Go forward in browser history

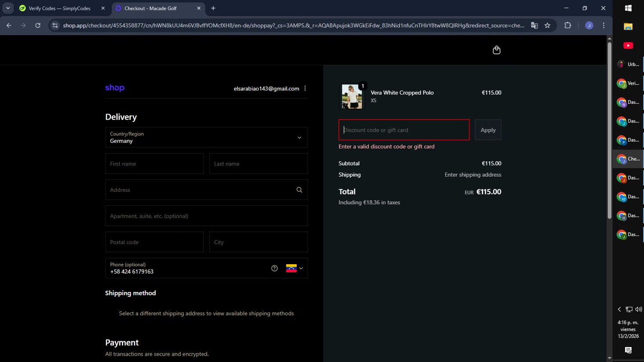(x=23, y=25)
